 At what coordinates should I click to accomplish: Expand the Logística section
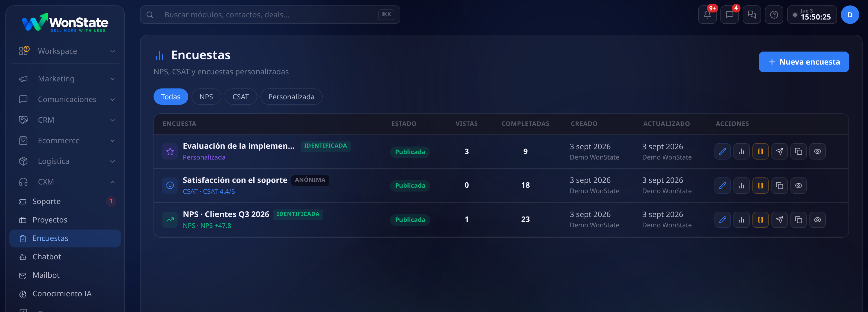(65, 161)
